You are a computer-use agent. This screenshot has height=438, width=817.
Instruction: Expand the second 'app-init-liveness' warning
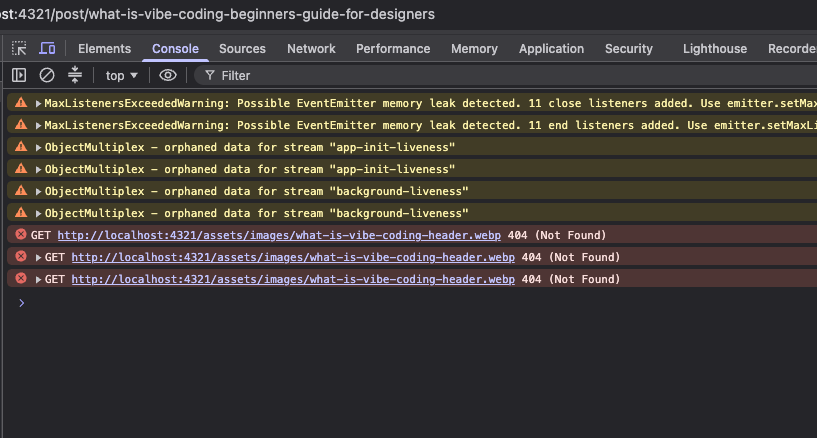pyautogui.click(x=38, y=169)
